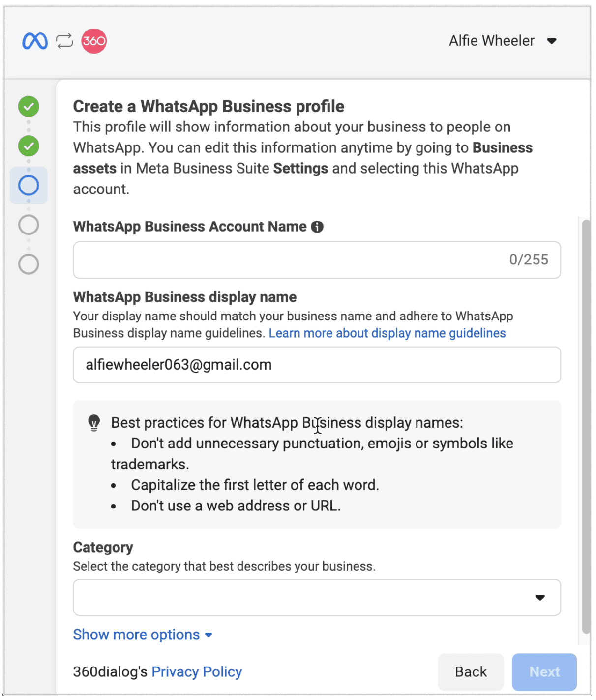Click 'WhatsApp Business display name' label
Viewport: 596px width, 700px height.
[184, 297]
